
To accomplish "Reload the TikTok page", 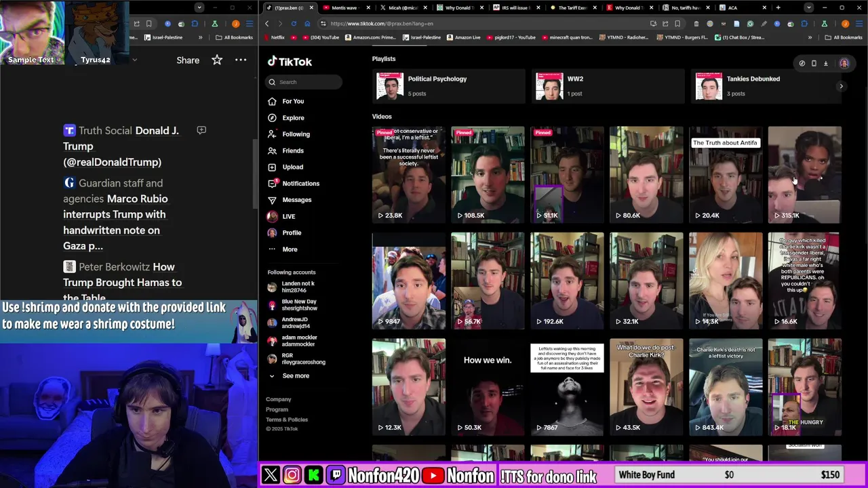I will pos(294,23).
